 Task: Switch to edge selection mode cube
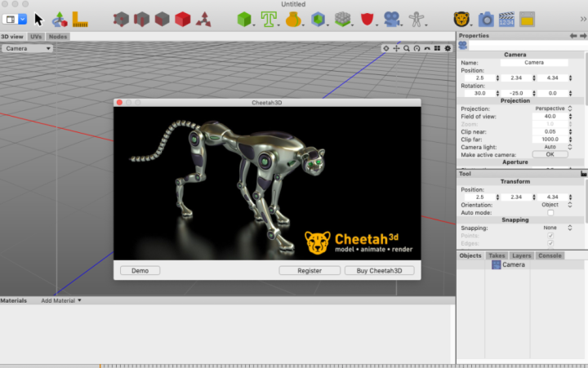[x=141, y=19]
